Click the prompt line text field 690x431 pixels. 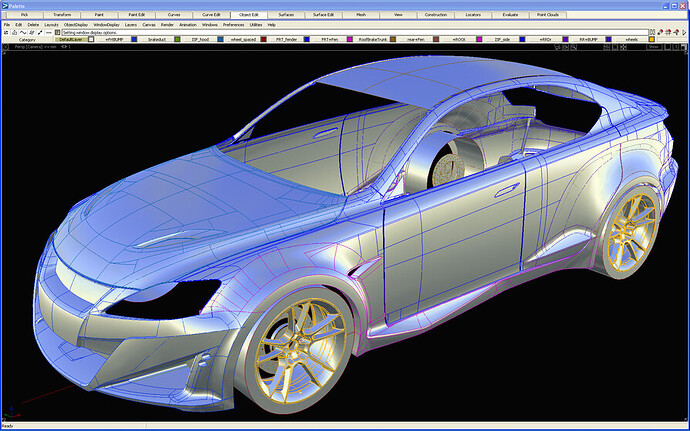click(x=355, y=33)
